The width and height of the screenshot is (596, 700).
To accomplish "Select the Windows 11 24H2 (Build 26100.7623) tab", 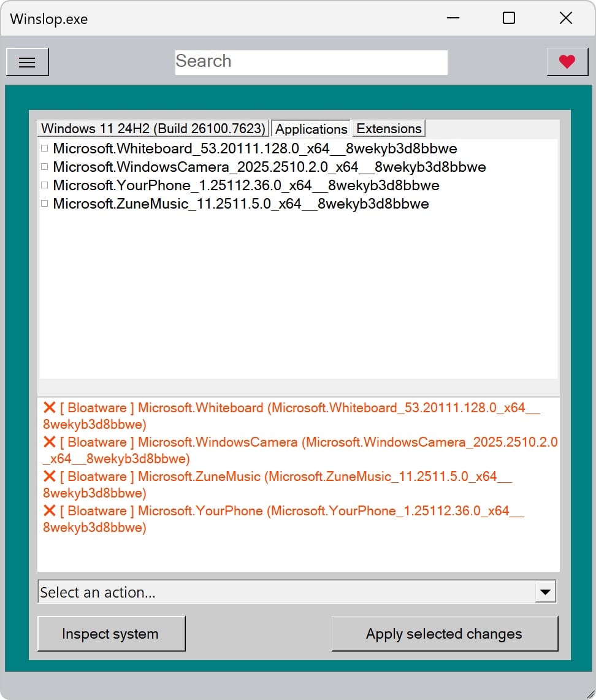I will point(153,129).
